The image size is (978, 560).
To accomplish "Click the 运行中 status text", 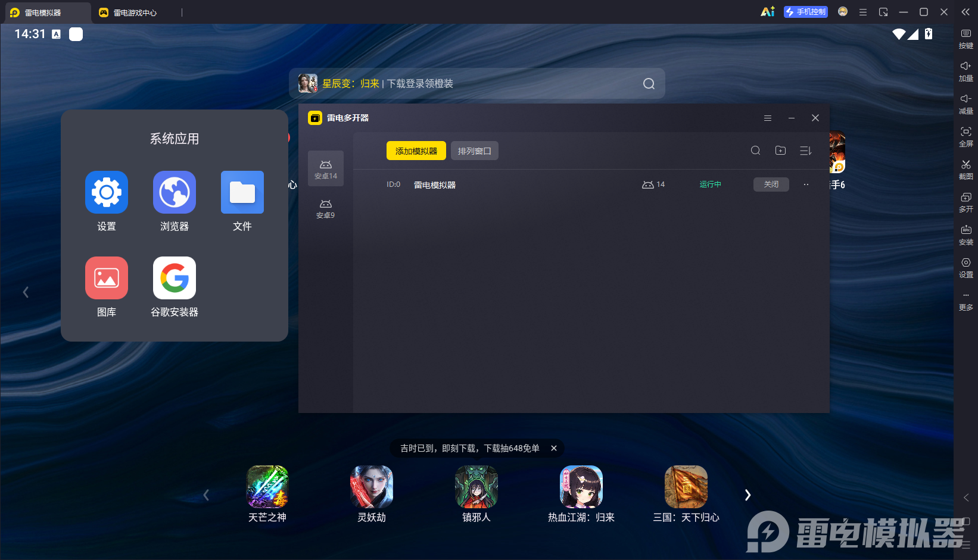I will click(x=710, y=184).
